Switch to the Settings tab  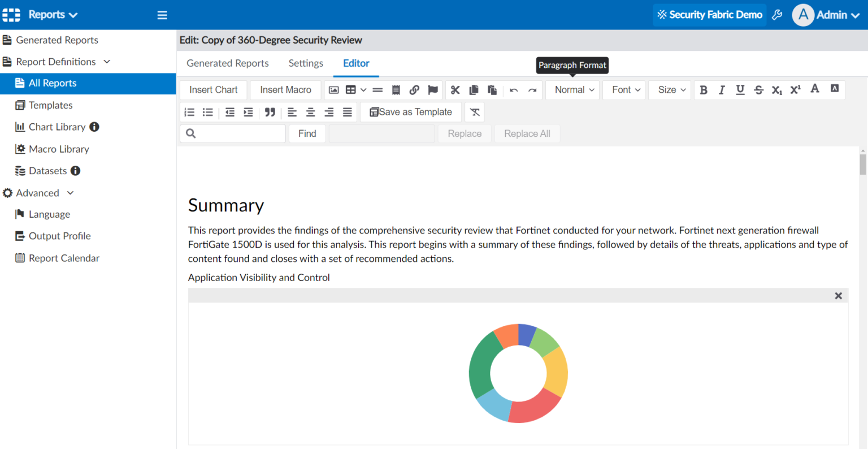pyautogui.click(x=305, y=63)
